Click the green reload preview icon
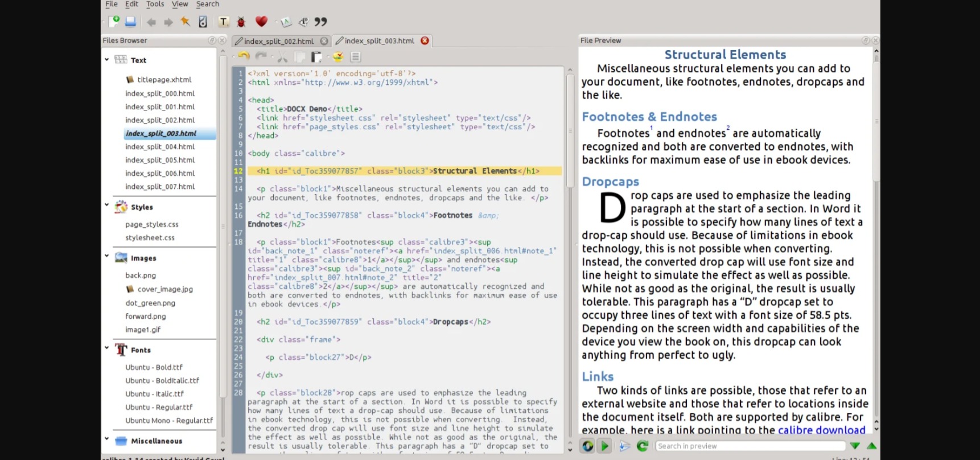This screenshot has width=980, height=460. [643, 446]
